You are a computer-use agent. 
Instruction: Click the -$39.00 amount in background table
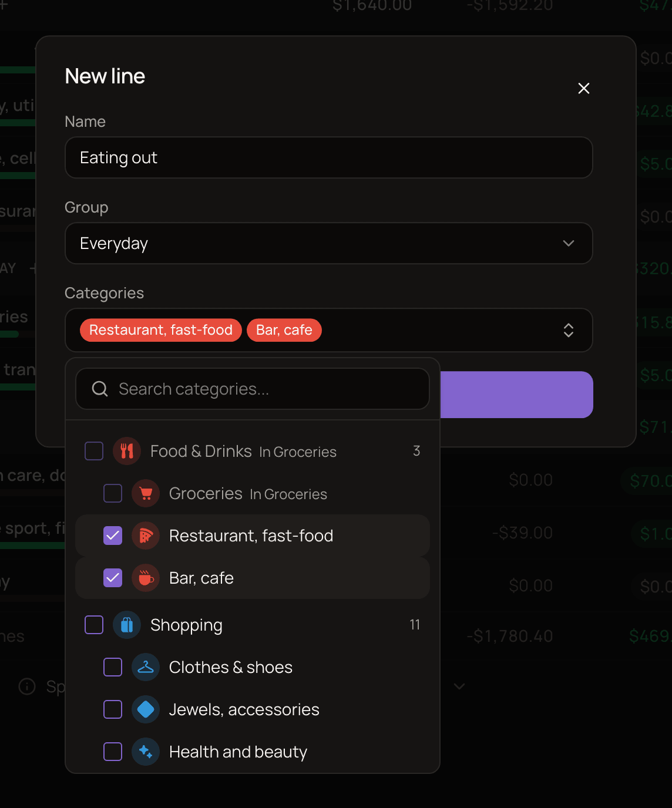click(x=522, y=533)
